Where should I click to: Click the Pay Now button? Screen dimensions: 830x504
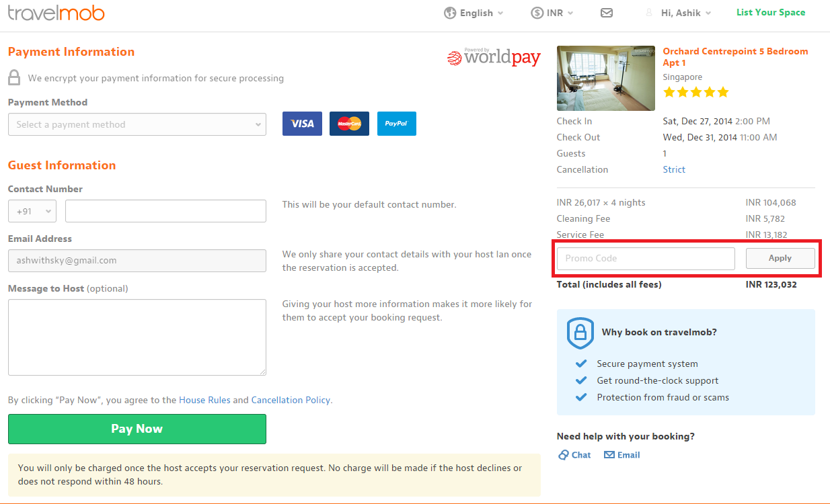click(x=137, y=429)
